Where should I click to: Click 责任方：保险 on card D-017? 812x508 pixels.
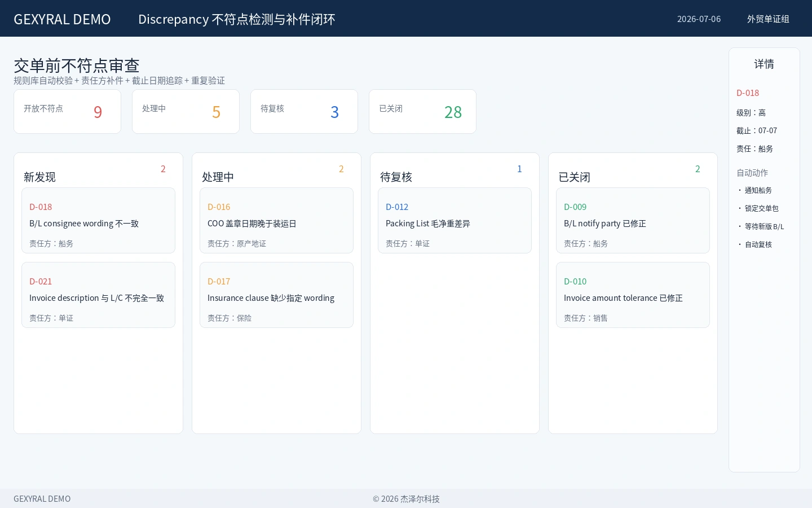click(230, 318)
